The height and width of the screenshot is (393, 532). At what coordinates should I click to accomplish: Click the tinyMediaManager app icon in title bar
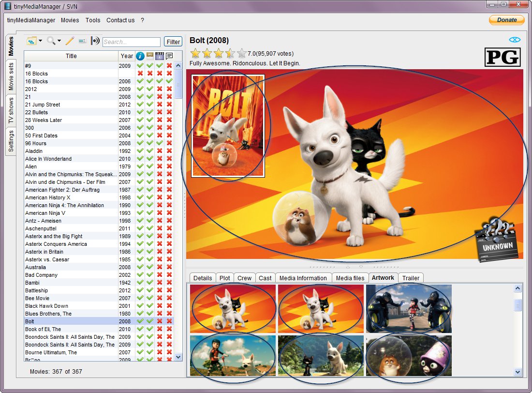[7, 6]
